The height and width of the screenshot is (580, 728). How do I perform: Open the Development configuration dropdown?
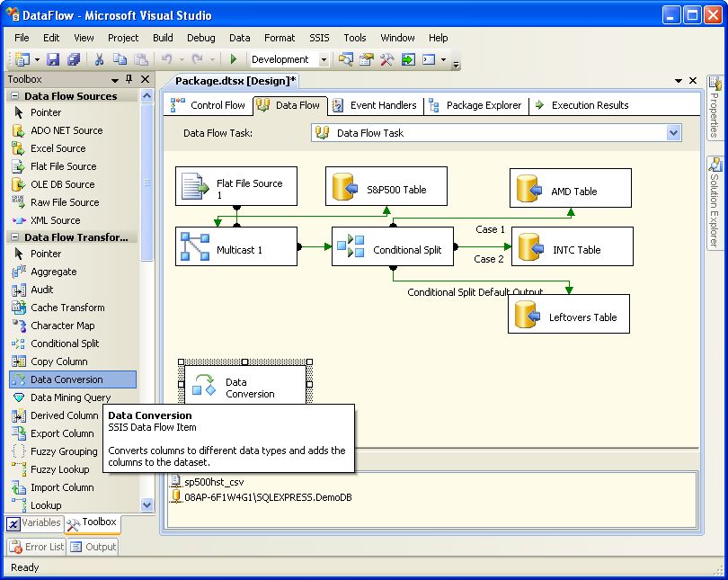click(x=324, y=60)
